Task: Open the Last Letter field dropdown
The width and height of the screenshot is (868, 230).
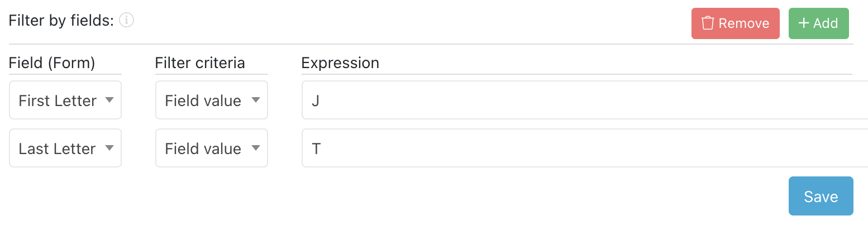Action: pyautogui.click(x=65, y=148)
